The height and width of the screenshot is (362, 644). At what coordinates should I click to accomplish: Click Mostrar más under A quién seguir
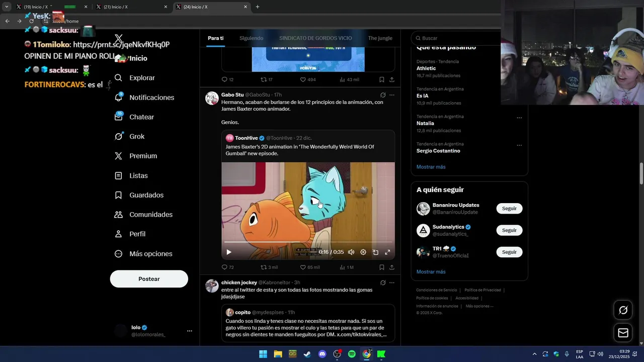pos(431,272)
